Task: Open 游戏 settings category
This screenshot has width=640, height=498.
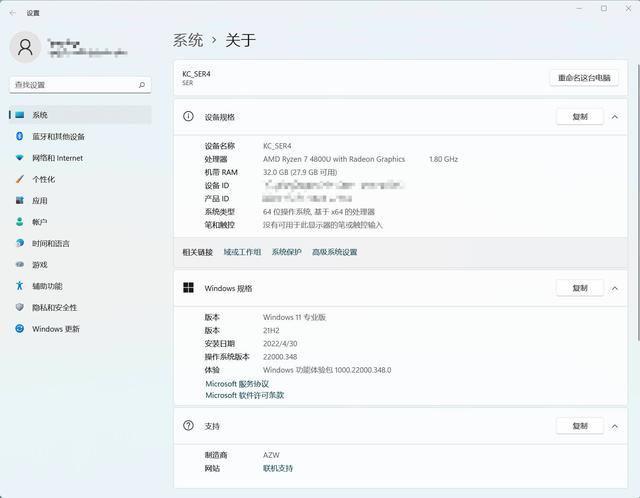Action: (x=39, y=265)
